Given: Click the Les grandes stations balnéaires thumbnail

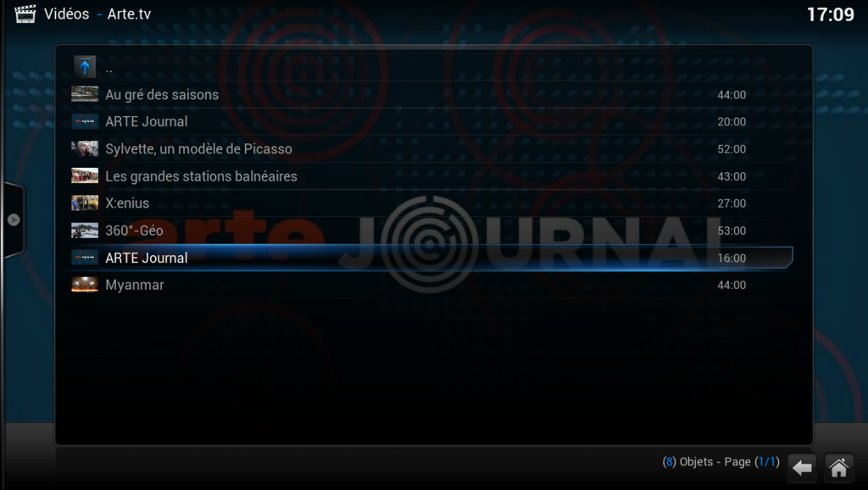Looking at the screenshot, I should [85, 175].
